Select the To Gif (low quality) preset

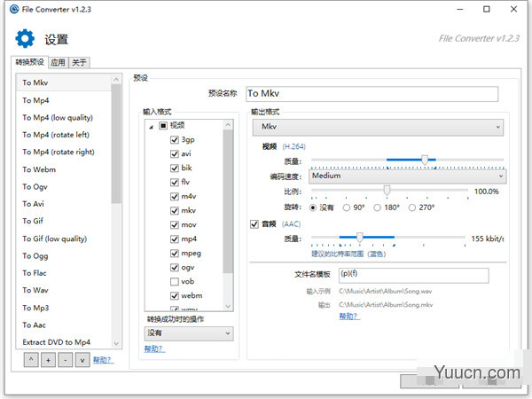click(64, 239)
